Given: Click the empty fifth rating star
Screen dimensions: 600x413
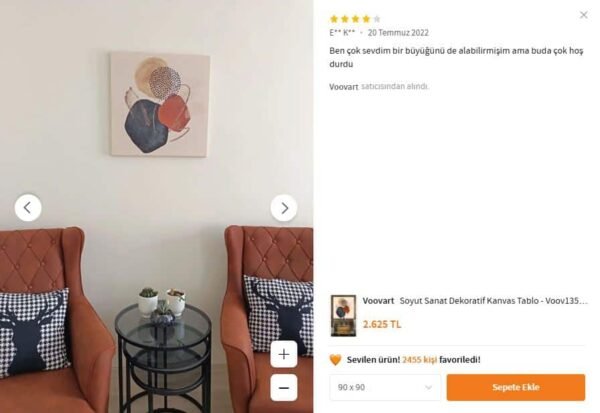Looking at the screenshot, I should pyautogui.click(x=377, y=19).
